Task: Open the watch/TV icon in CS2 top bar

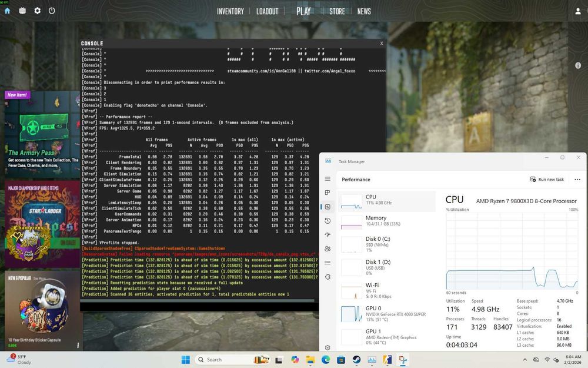Action: pyautogui.click(x=22, y=11)
